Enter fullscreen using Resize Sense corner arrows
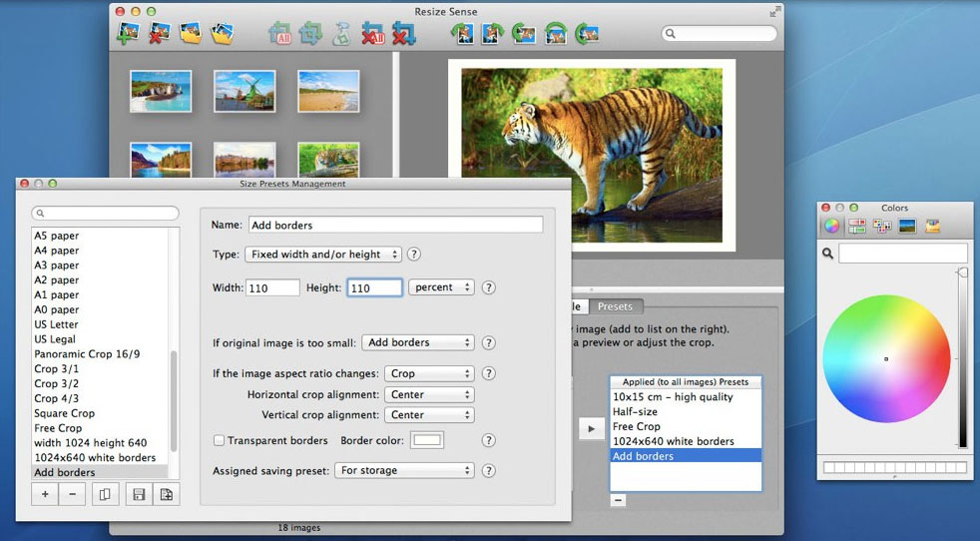The image size is (980, 541). [x=775, y=11]
